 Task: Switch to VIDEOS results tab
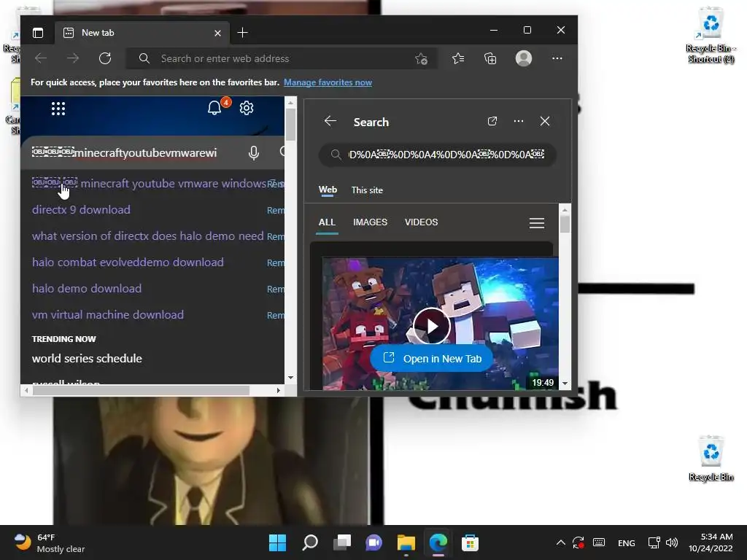click(421, 222)
